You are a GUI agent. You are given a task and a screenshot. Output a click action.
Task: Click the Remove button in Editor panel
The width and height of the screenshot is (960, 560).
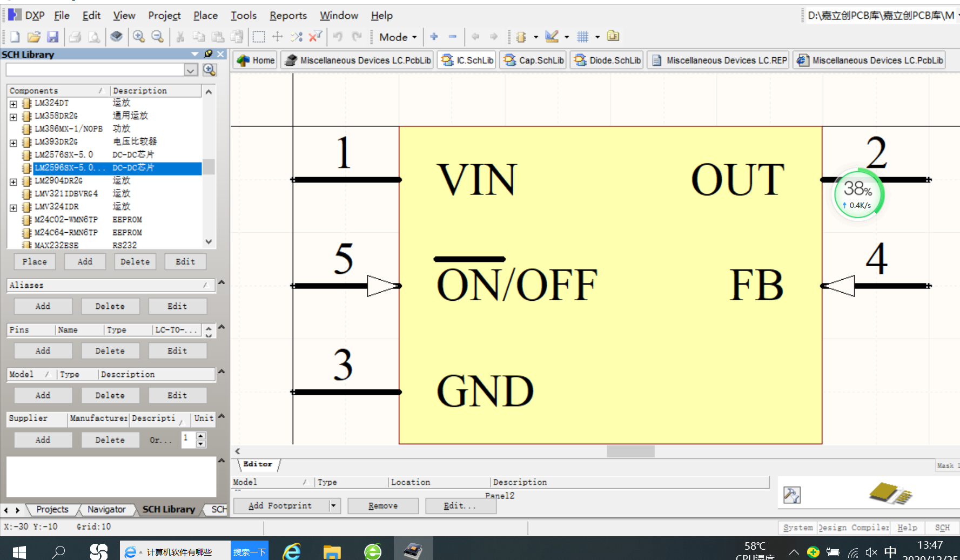click(x=383, y=505)
